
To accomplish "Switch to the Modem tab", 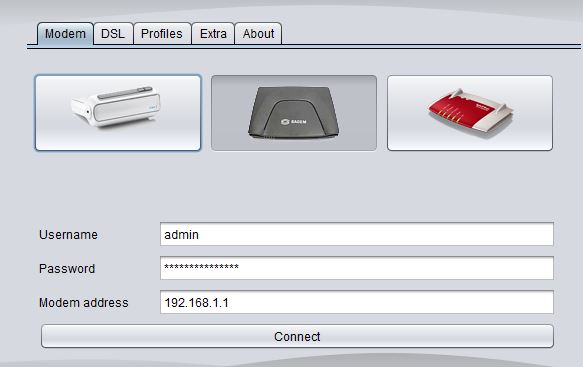I will click(65, 34).
